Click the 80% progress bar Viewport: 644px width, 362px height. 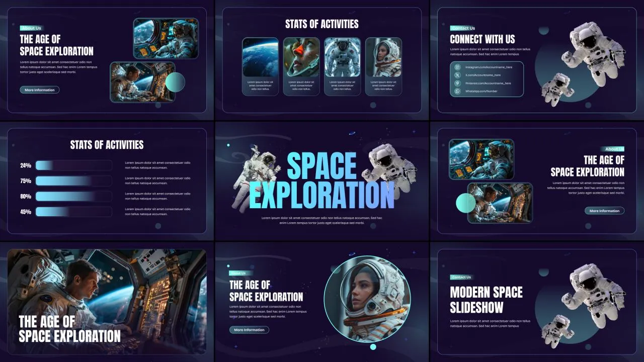(x=73, y=196)
